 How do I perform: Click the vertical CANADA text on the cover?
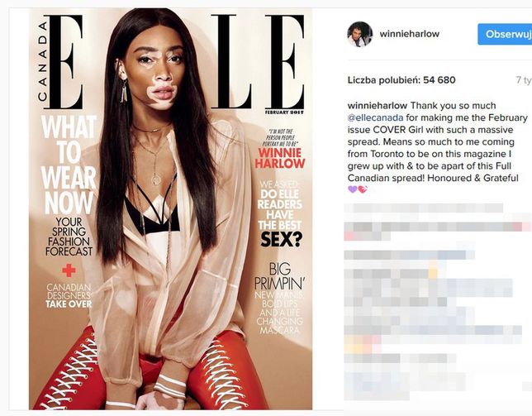42,61
